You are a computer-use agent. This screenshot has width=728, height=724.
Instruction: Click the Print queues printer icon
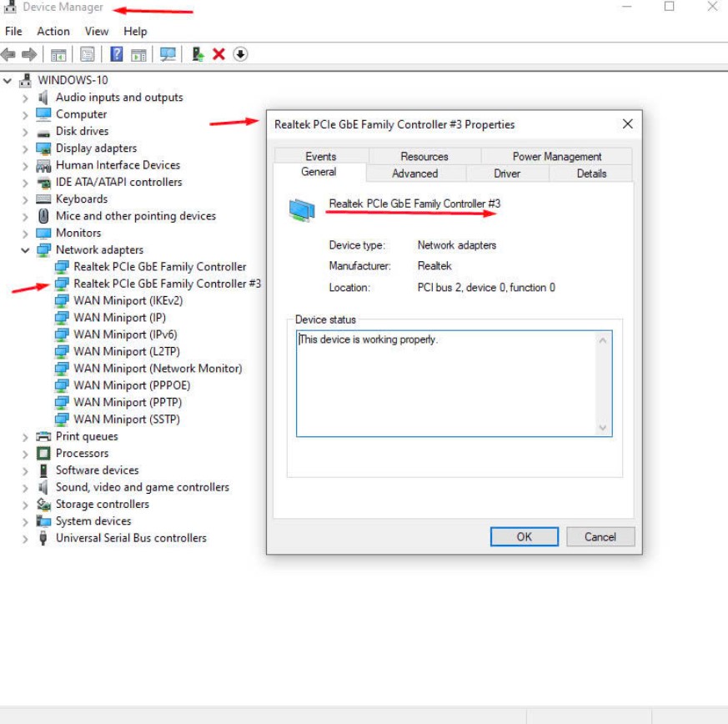point(43,436)
